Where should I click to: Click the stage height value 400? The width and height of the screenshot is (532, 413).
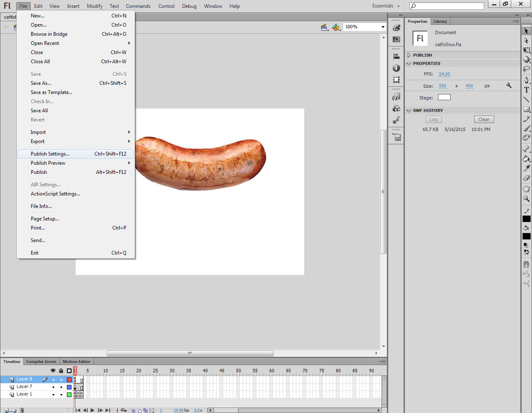pos(469,86)
